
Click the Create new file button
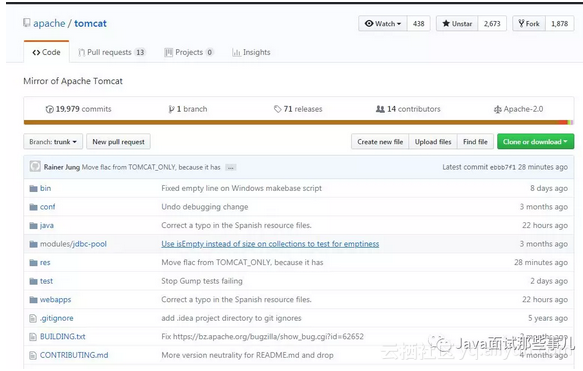pyautogui.click(x=380, y=142)
